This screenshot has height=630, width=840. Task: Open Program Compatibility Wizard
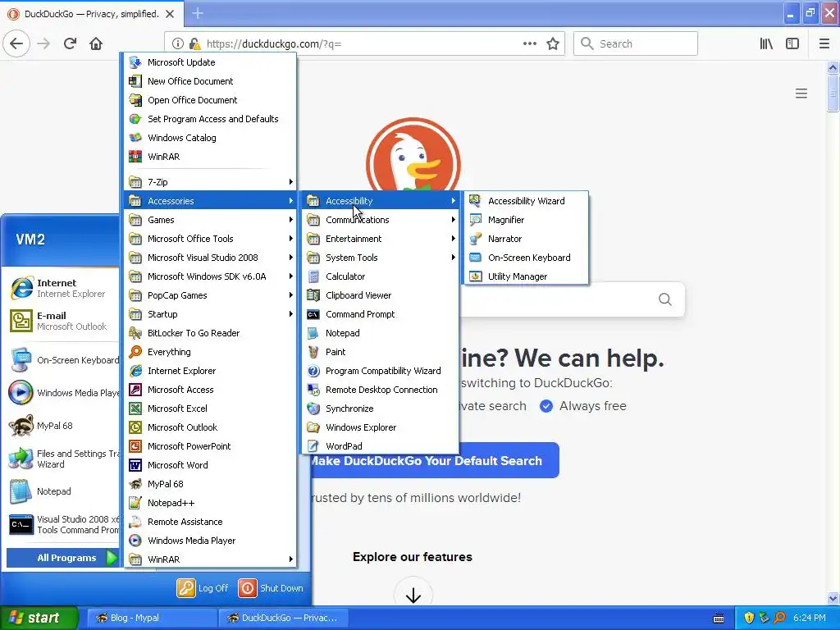380,371
